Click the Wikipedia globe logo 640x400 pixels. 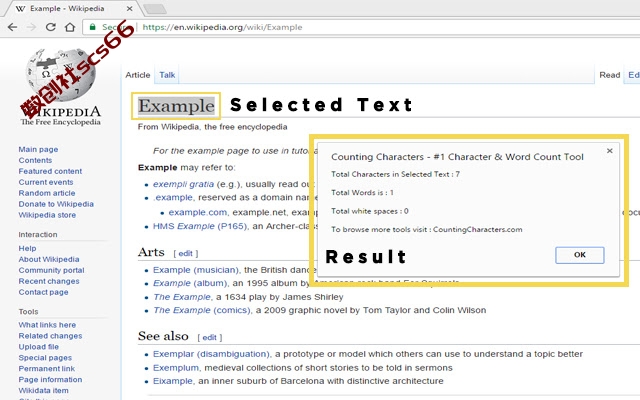tap(60, 75)
